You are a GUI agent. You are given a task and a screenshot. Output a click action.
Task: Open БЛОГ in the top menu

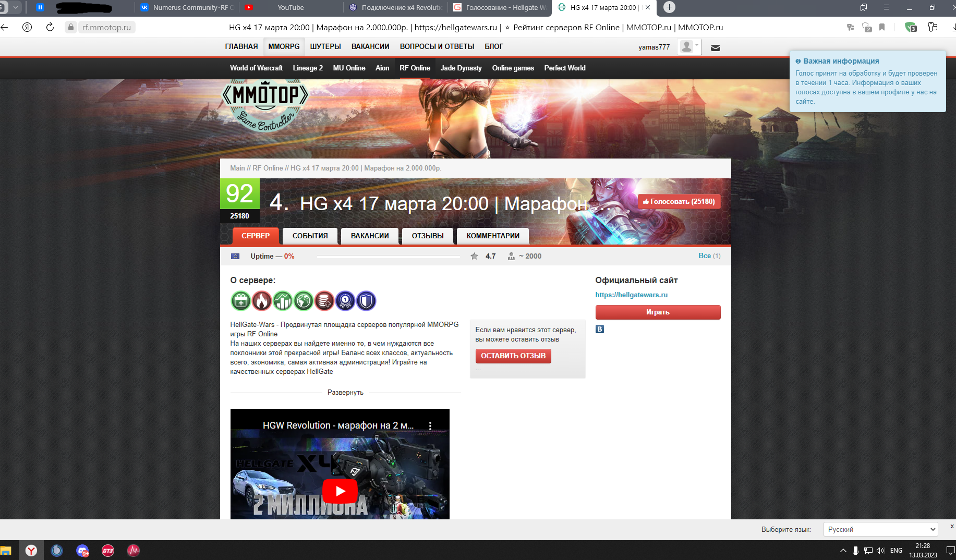tap(494, 46)
